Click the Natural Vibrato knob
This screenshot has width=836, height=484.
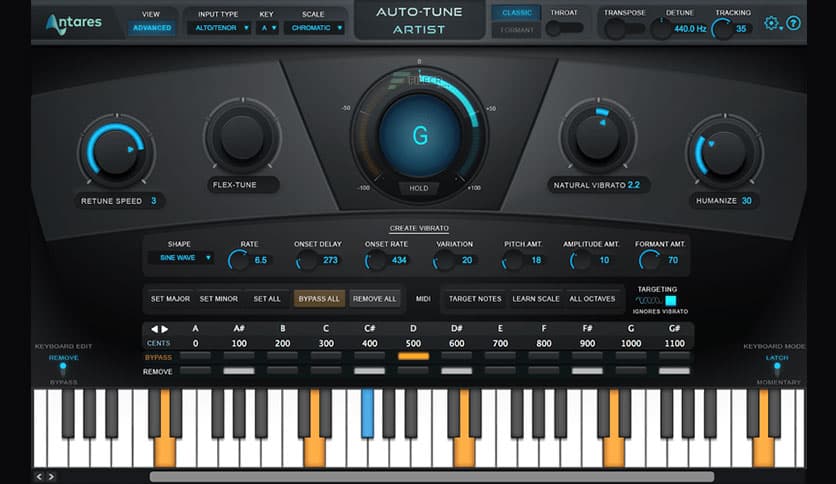click(x=598, y=136)
